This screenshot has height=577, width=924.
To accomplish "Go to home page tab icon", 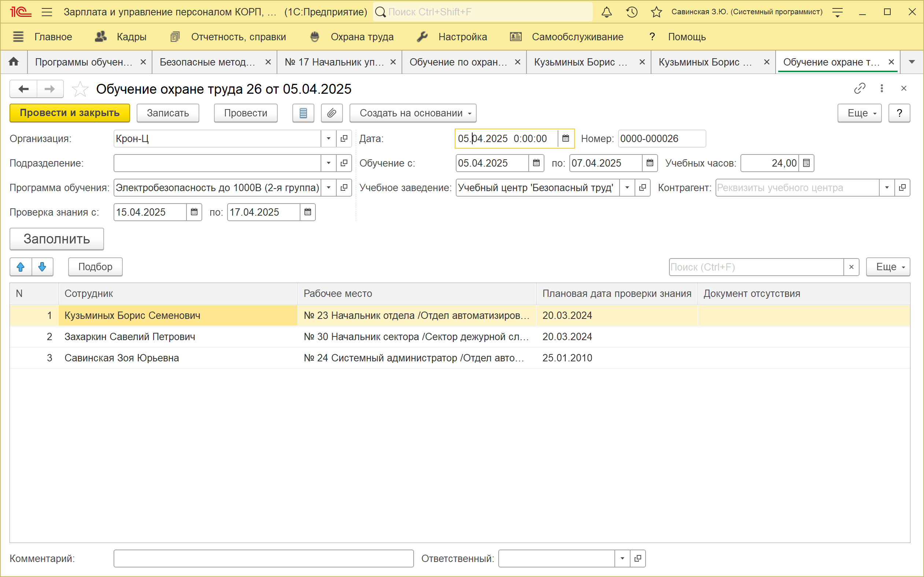I will (14, 62).
